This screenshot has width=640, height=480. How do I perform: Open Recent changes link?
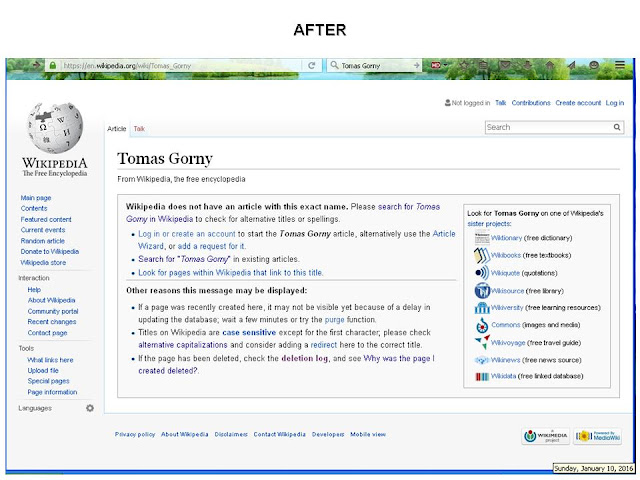coord(52,322)
